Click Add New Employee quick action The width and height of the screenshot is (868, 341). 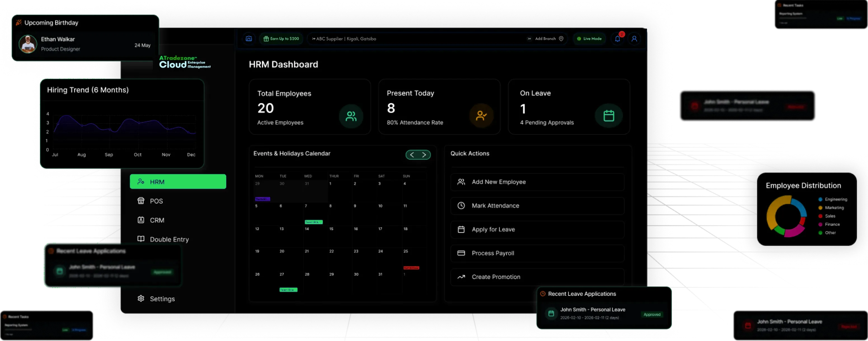(x=537, y=182)
